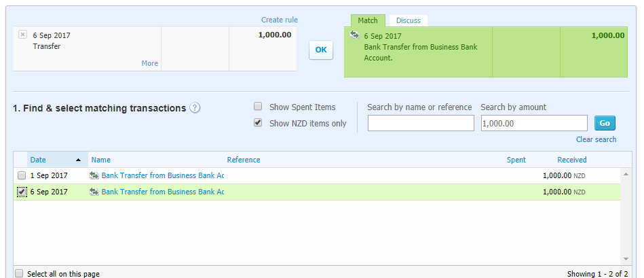
Task: Click the help question mark icon
Action: (x=195, y=108)
